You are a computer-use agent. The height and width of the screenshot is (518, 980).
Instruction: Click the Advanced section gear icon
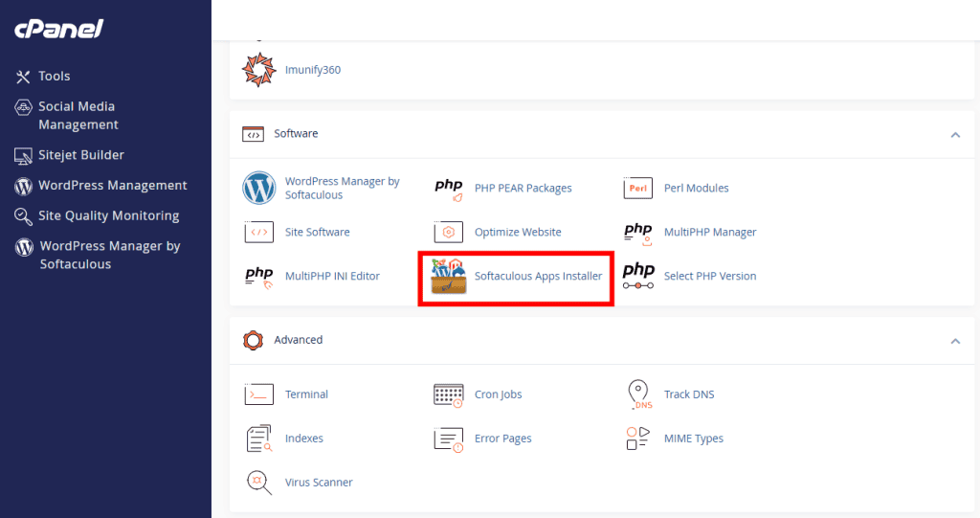253,340
